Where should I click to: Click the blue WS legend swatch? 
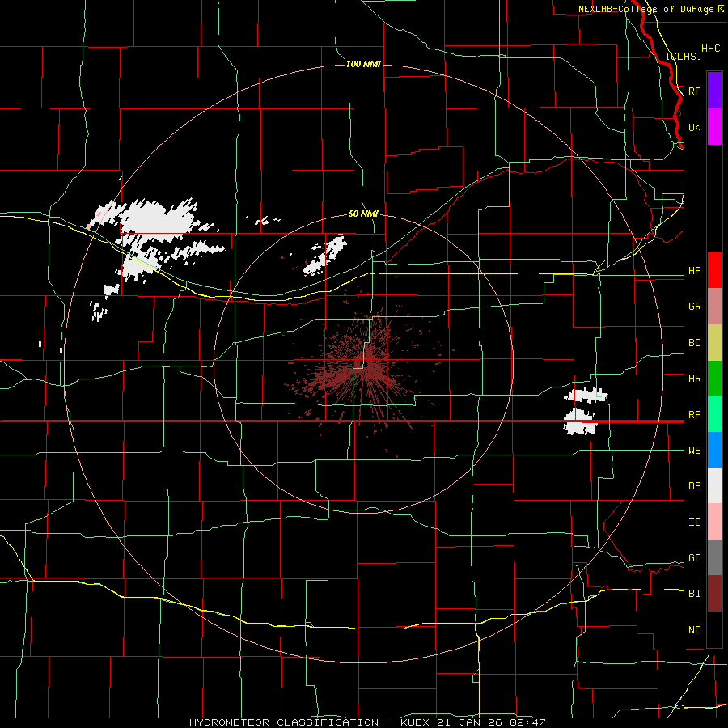coord(714,450)
